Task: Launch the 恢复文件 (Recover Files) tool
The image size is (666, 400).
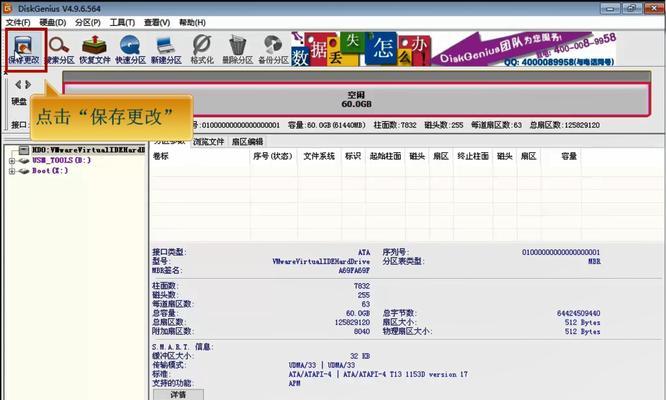Action: point(95,49)
